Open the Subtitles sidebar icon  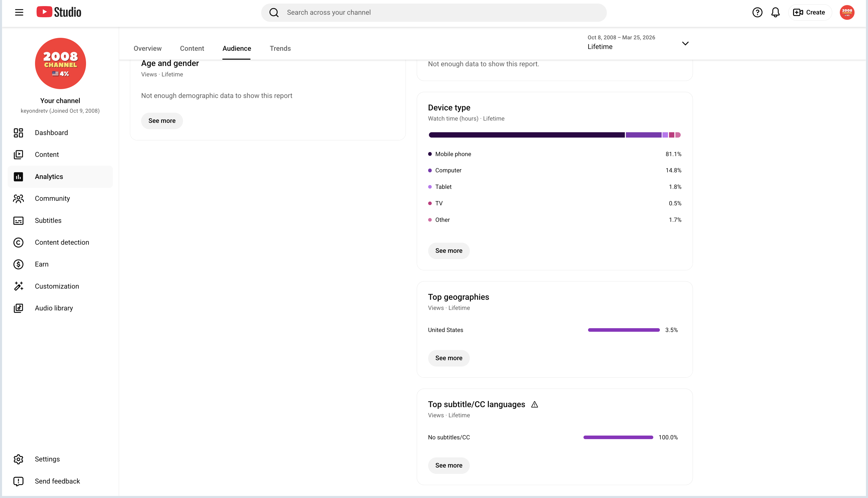[x=19, y=221]
